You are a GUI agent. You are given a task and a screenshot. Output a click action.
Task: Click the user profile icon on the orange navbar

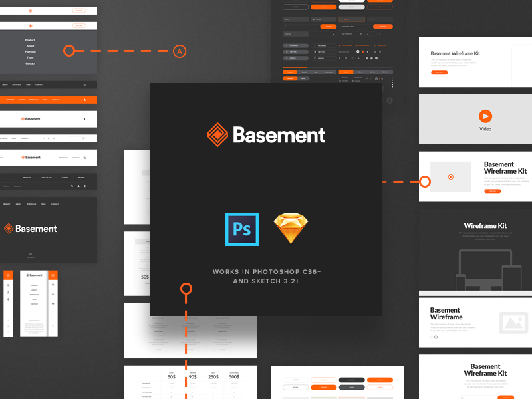click(84, 99)
